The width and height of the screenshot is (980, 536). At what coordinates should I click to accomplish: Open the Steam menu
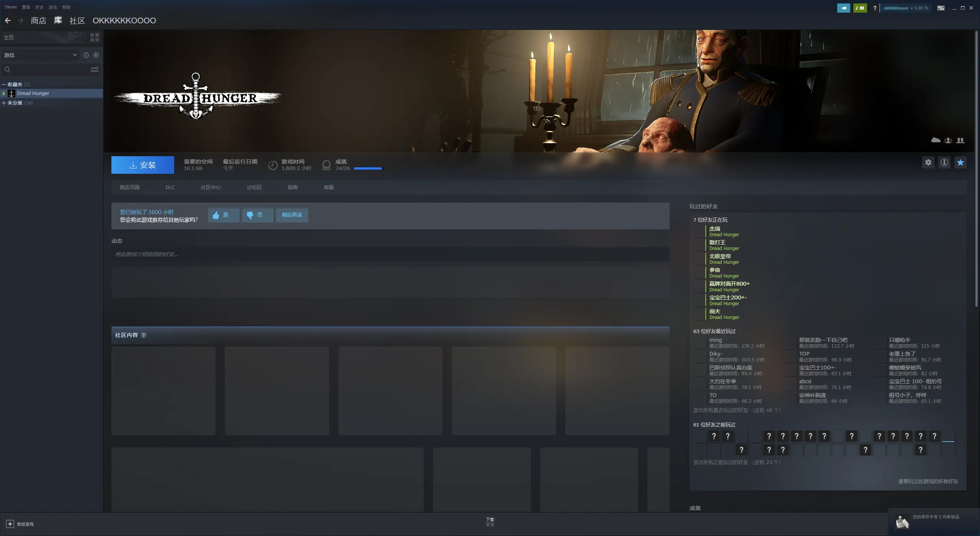pos(11,7)
